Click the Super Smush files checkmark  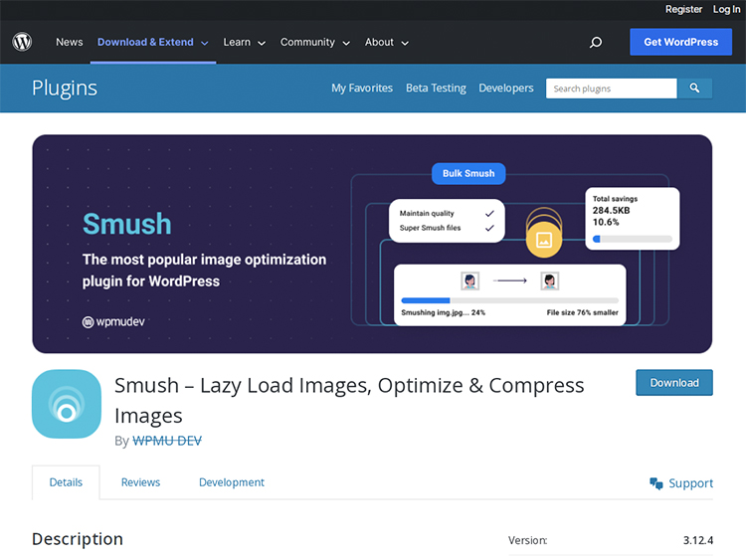pos(489,228)
